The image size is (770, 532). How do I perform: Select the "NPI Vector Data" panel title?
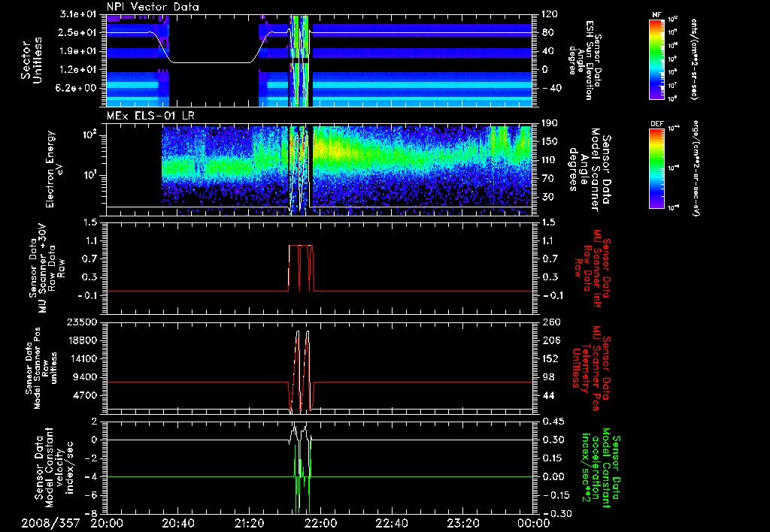pyautogui.click(x=153, y=7)
